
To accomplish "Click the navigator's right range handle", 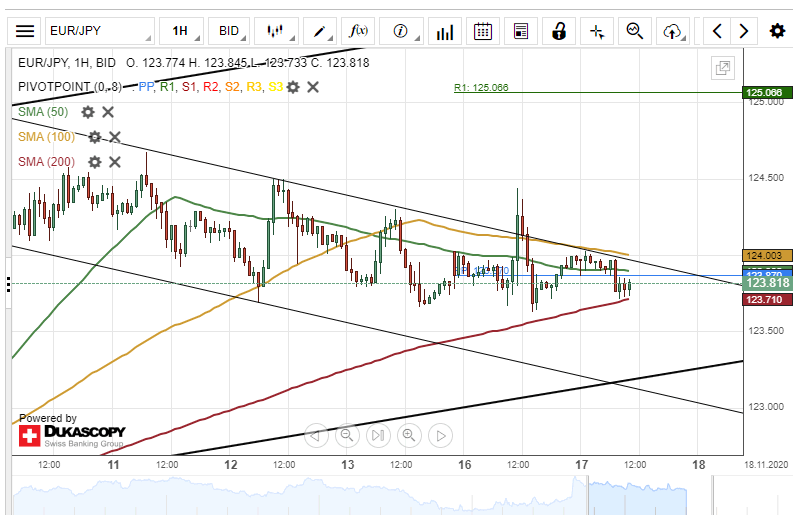I will pos(712,497).
